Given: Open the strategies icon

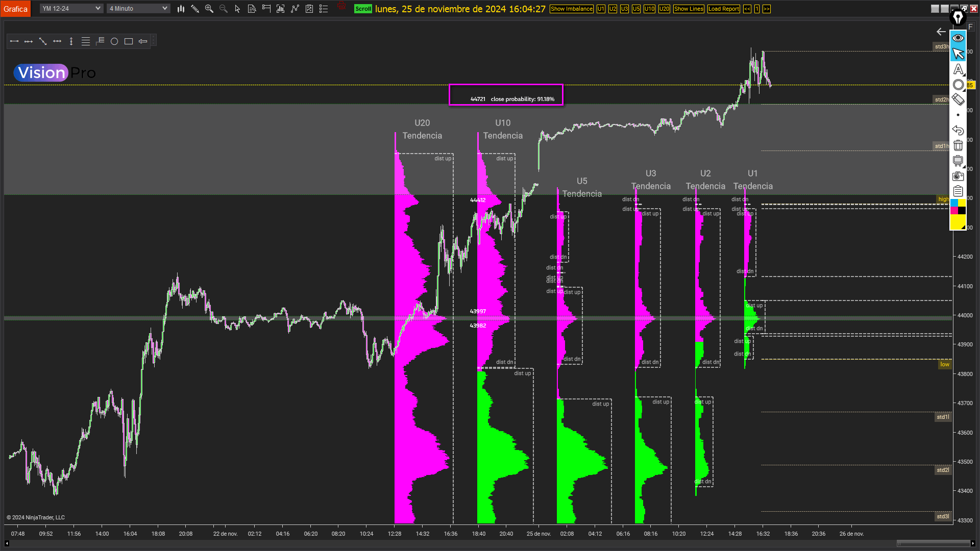Looking at the screenshot, I should 309,9.
